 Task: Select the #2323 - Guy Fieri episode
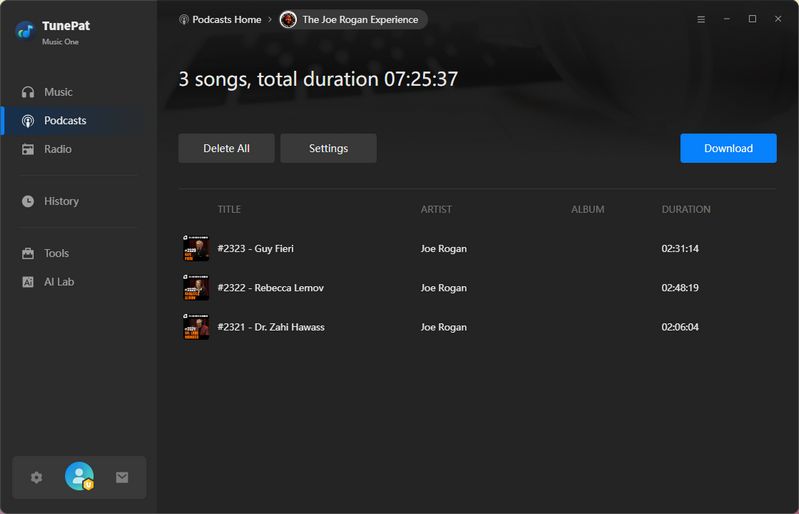(256, 248)
